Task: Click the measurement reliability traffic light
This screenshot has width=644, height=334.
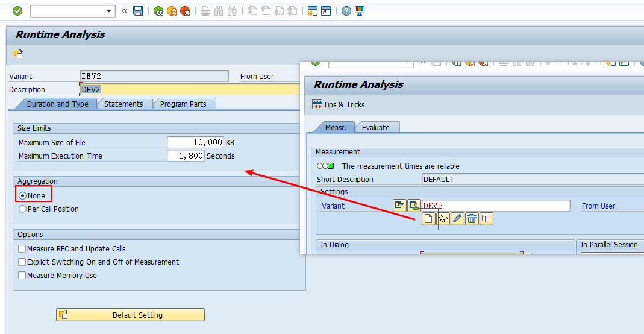Action: 325,166
